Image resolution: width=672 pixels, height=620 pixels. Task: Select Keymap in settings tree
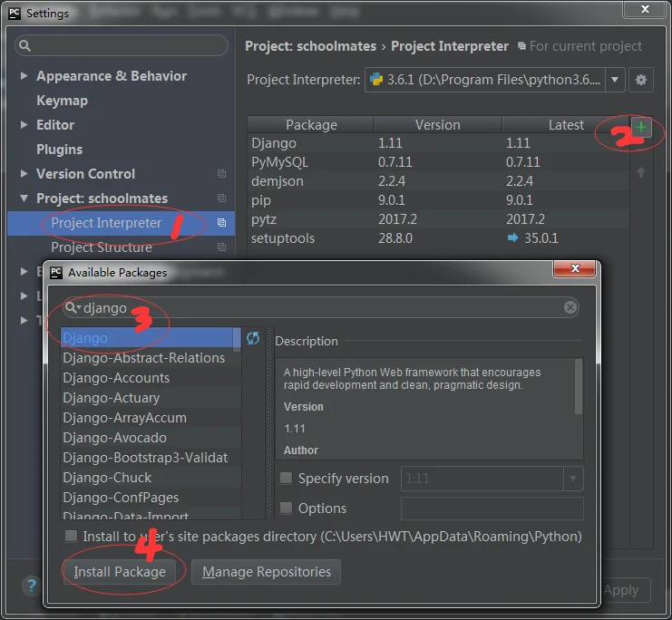63,101
